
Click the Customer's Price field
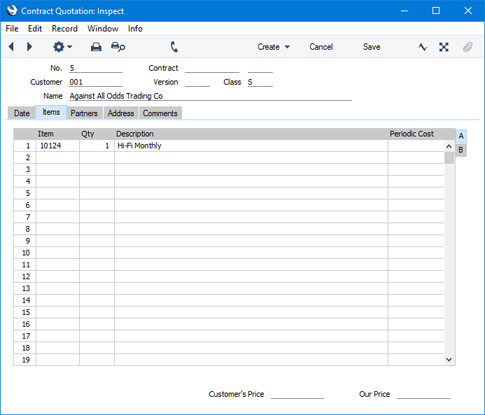pos(297,394)
